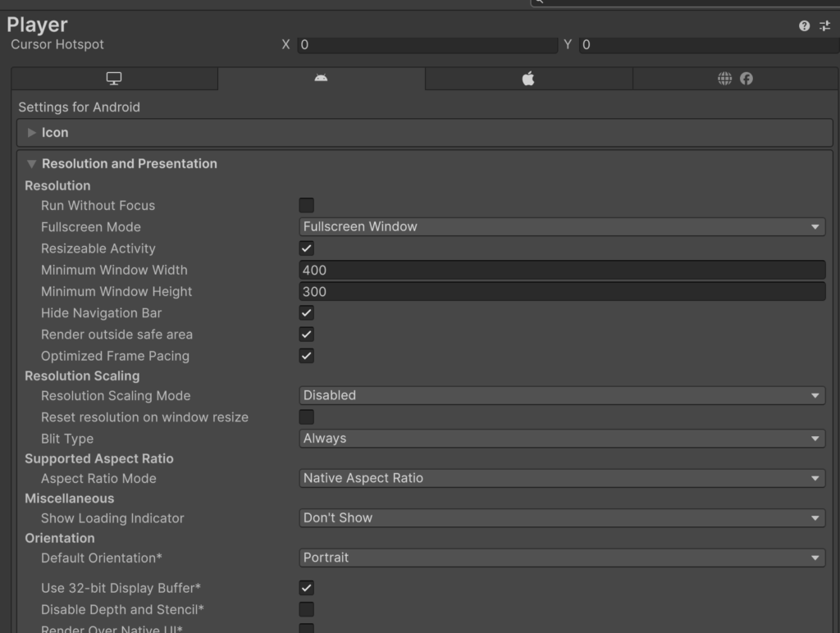Viewport: 840px width, 633px height.
Task: Click the Cursor Hotspot X field
Action: [x=427, y=45]
